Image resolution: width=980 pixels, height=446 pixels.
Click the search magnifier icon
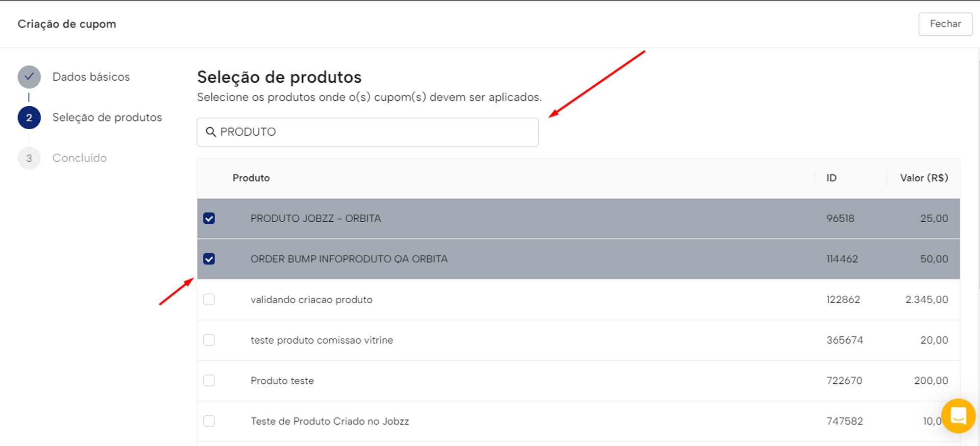(211, 132)
